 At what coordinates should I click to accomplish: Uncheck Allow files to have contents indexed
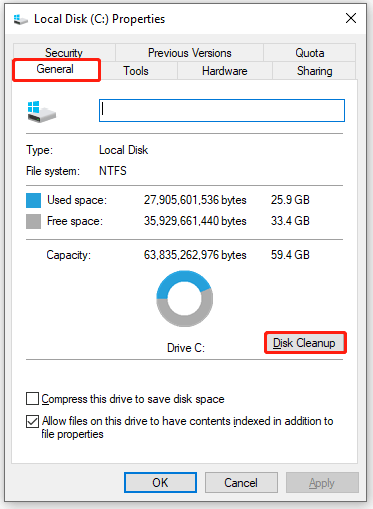(x=32, y=421)
